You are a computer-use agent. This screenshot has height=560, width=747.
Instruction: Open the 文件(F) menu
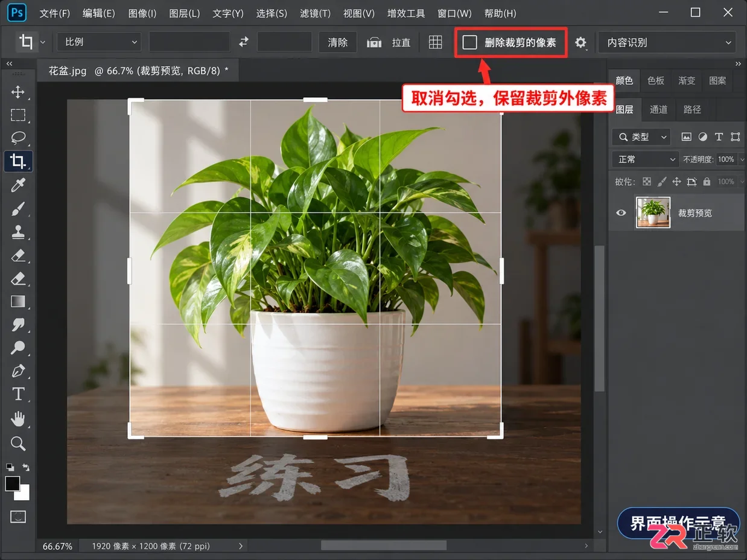coord(55,13)
